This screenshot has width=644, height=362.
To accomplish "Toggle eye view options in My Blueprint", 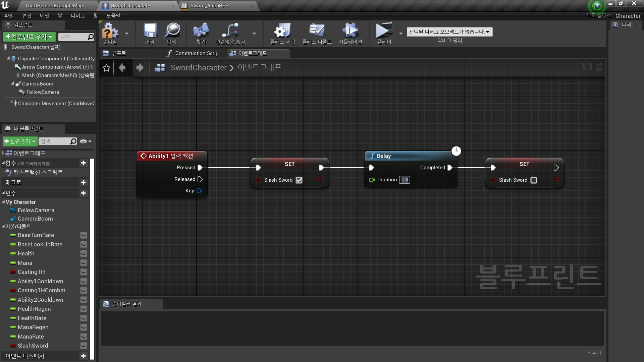I will pos(86,141).
